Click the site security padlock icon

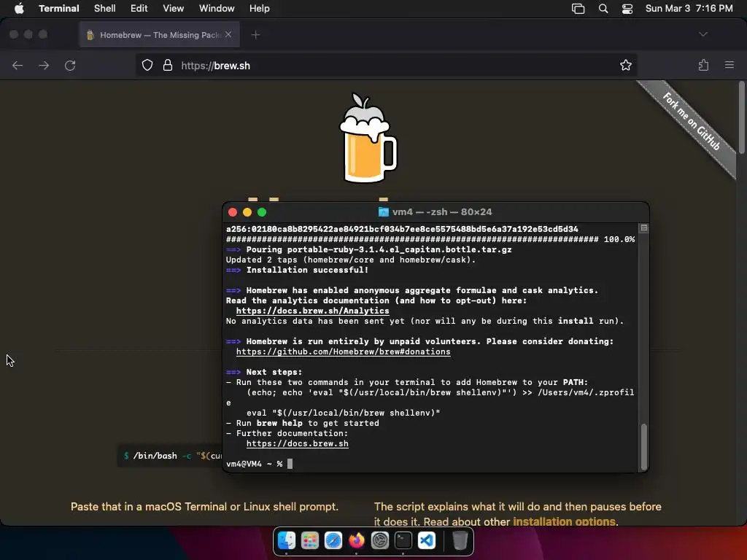(168, 65)
